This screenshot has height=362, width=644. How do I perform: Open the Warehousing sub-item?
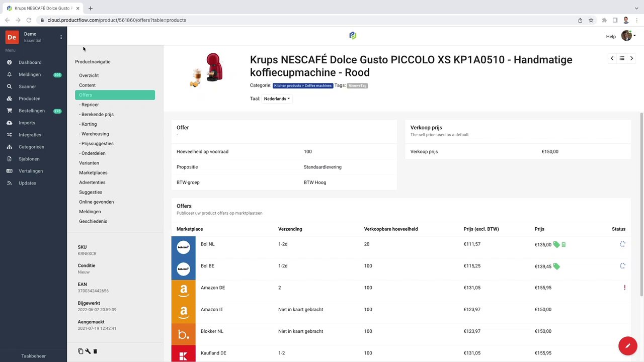[x=94, y=134]
